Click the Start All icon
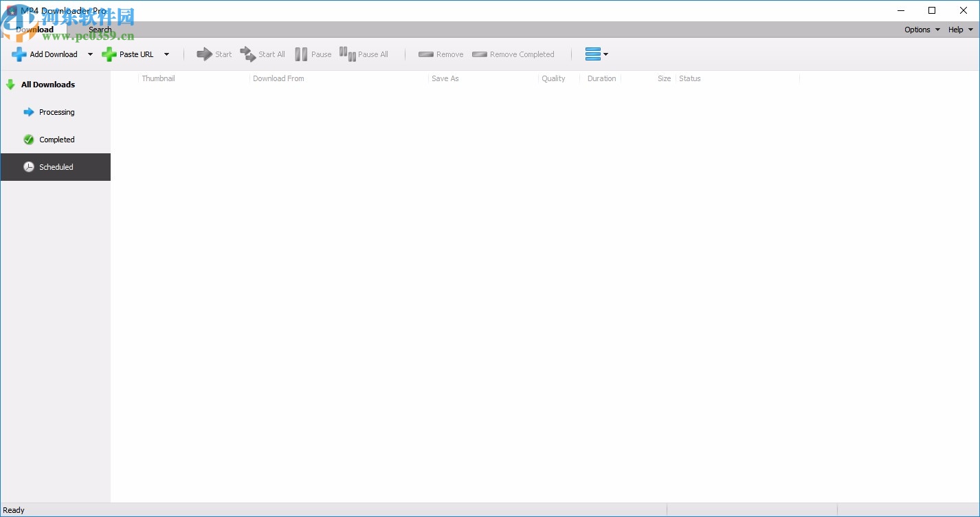Viewport: 980px width, 517px height. point(247,54)
